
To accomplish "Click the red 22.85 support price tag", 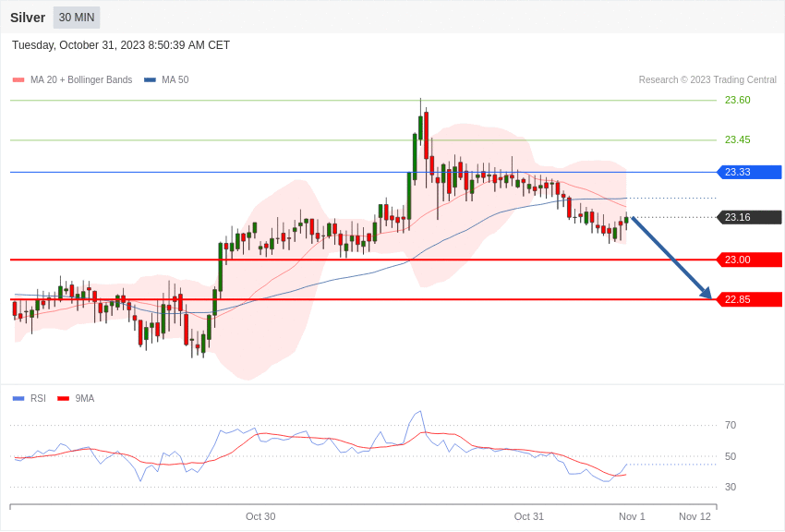I will 750,300.
